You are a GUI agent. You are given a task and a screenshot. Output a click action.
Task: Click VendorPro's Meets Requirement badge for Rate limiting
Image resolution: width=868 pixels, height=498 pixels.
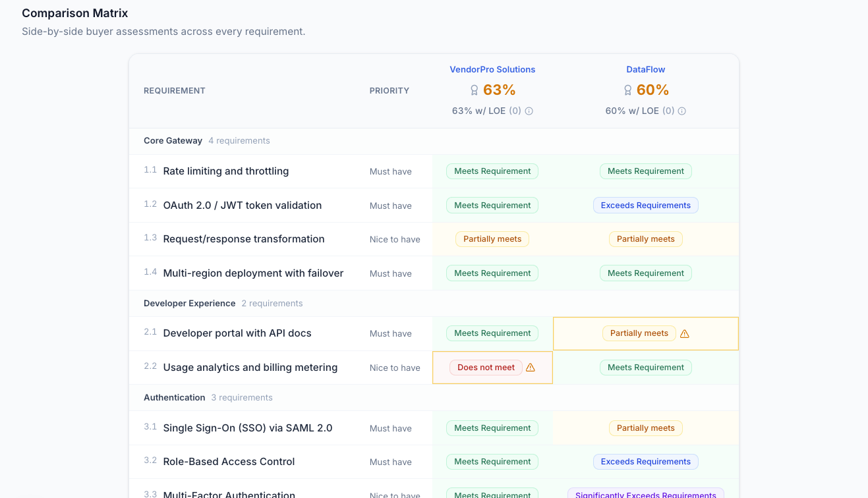492,171
